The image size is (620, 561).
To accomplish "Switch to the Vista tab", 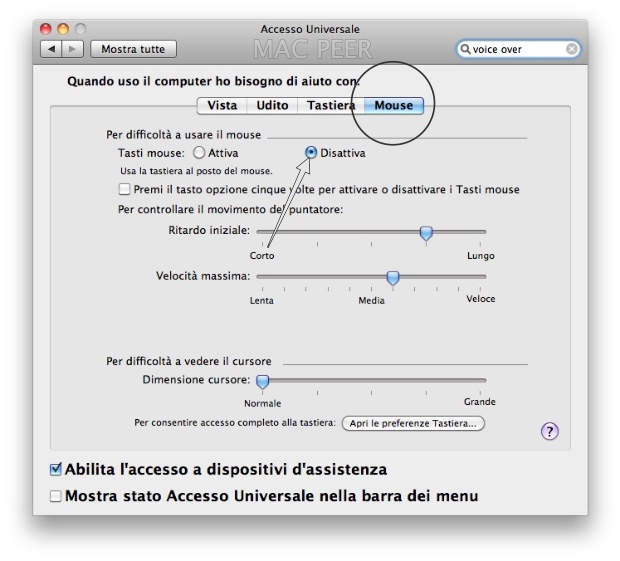I will [x=222, y=106].
